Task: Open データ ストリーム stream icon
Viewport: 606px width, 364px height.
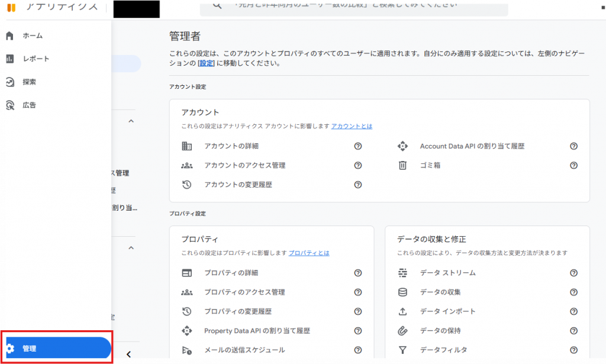Action: [402, 273]
